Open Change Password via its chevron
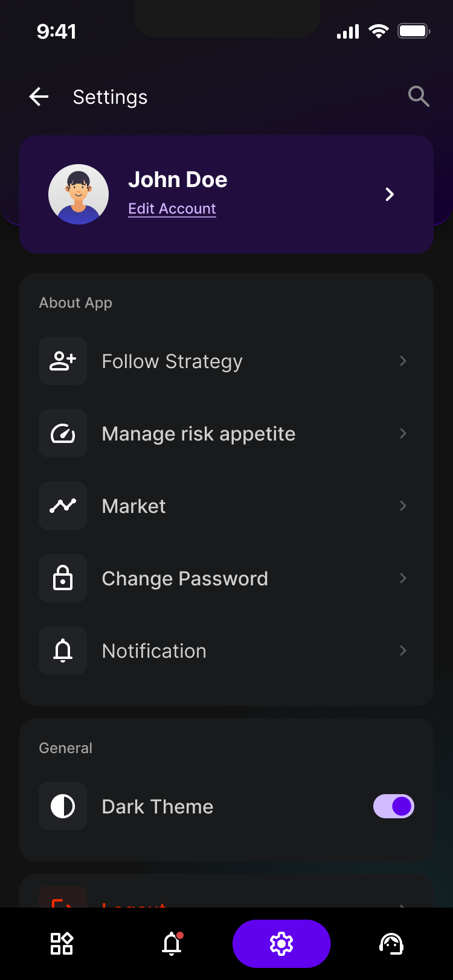 coord(403,578)
